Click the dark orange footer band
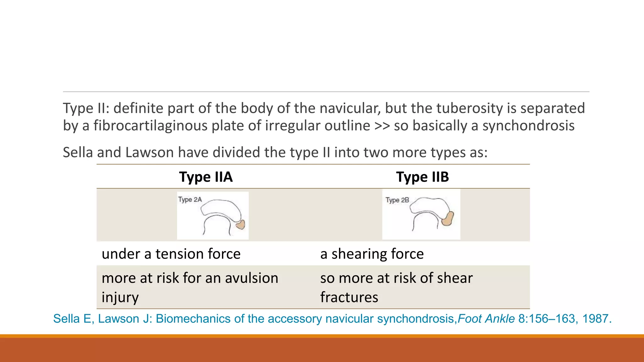This screenshot has width=644, height=362. click(322, 350)
